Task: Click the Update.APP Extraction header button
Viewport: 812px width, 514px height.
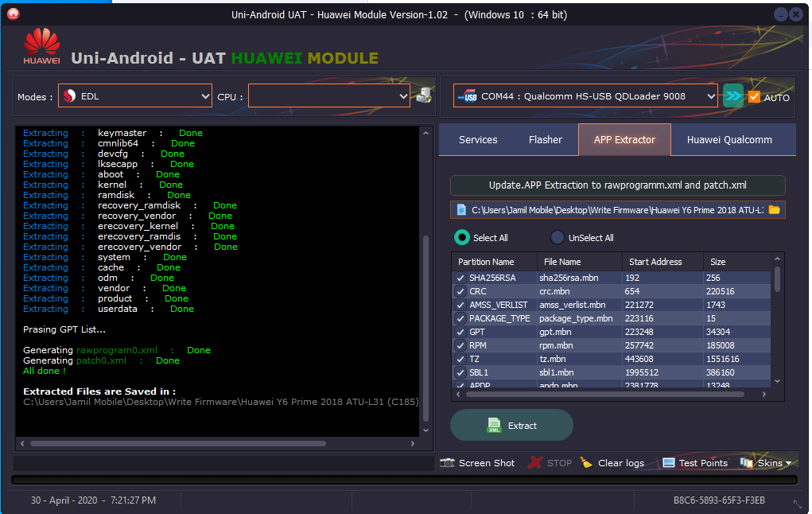Action: point(618,185)
